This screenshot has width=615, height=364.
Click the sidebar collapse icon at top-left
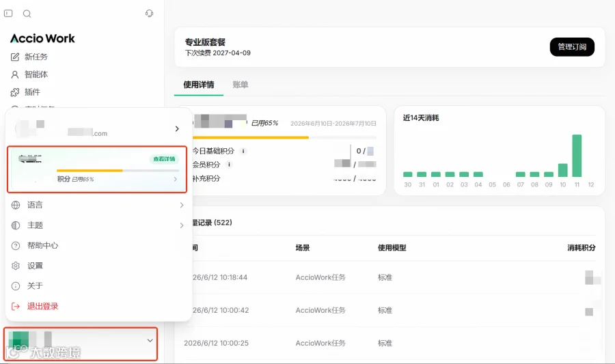tap(8, 14)
